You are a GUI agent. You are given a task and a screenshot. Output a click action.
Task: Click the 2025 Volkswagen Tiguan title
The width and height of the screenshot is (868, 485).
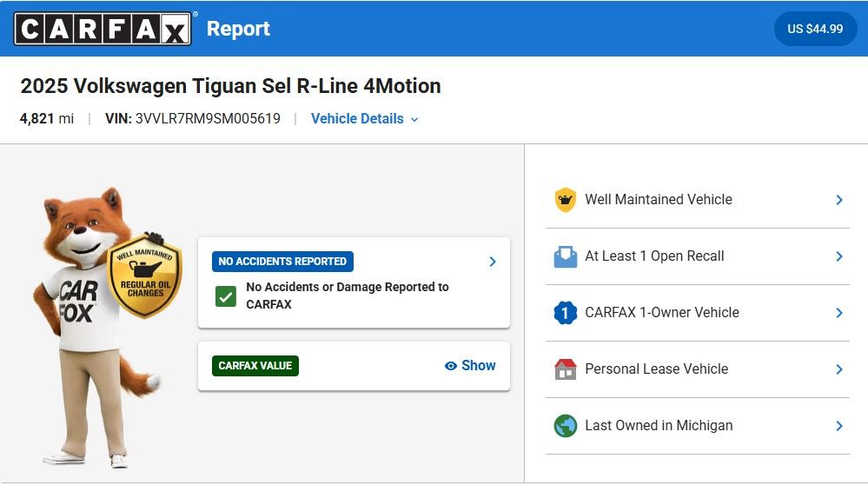[x=231, y=86]
